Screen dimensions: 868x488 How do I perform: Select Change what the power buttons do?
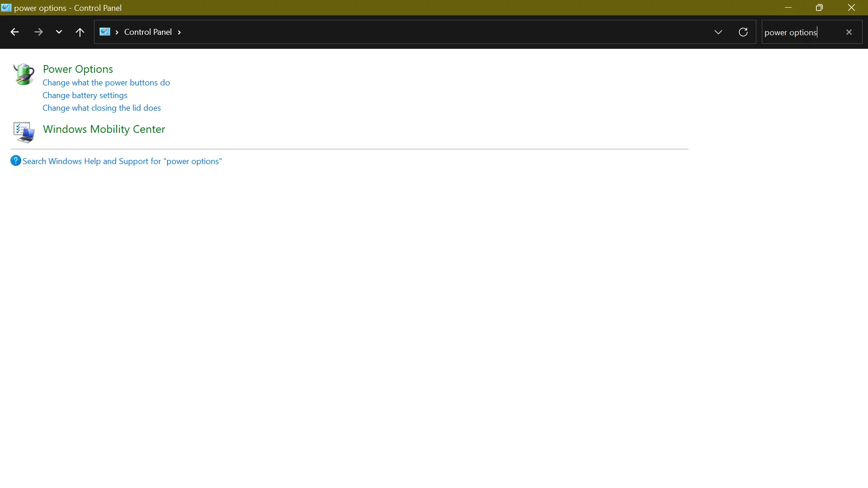106,82
